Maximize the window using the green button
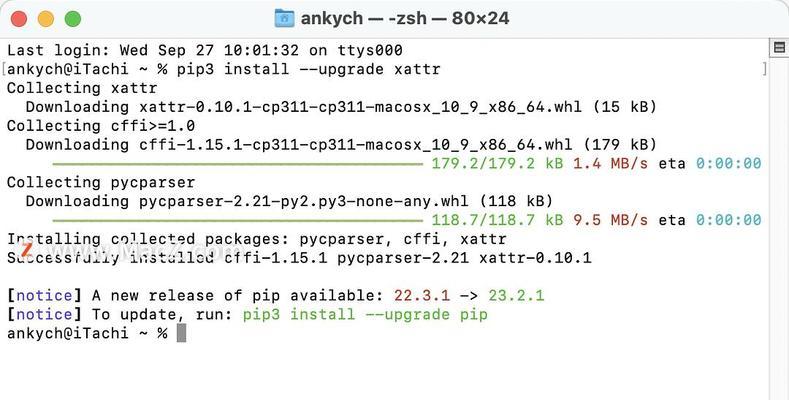 coord(73,19)
